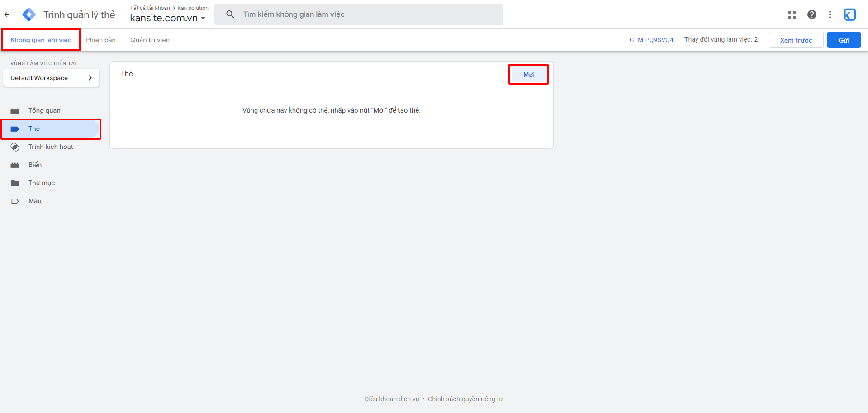Click the Mẫu template icon

15,201
